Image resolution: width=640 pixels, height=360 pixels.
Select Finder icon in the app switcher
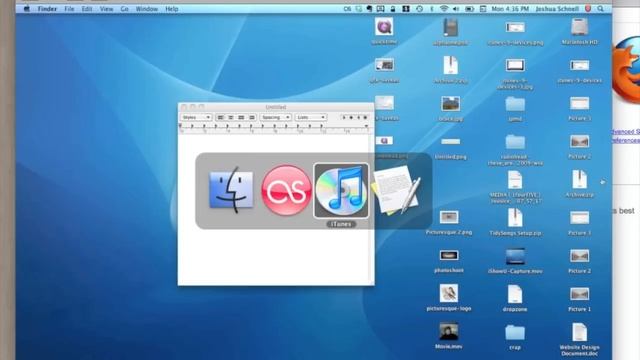click(x=231, y=190)
